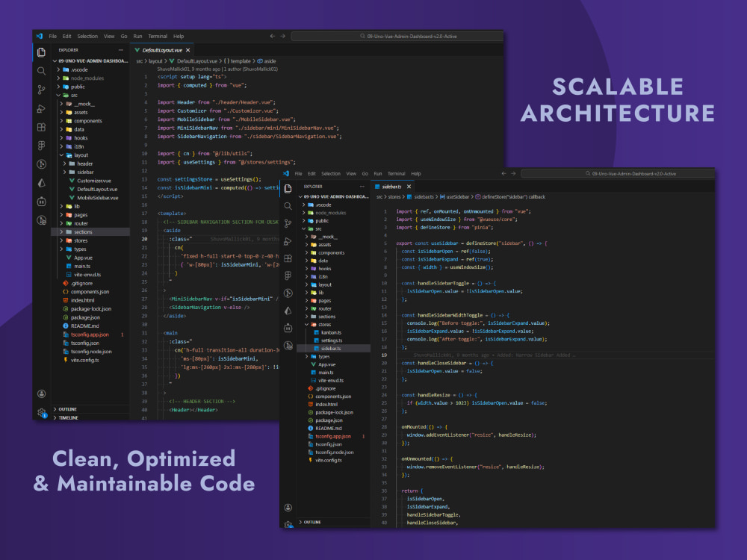Open the Accounts icon in the back window
Image resolution: width=747 pixels, height=560 pixels.
[41, 393]
